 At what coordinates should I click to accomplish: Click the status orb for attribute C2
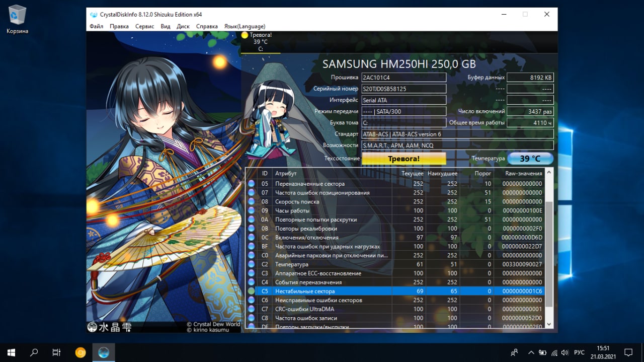[251, 264]
